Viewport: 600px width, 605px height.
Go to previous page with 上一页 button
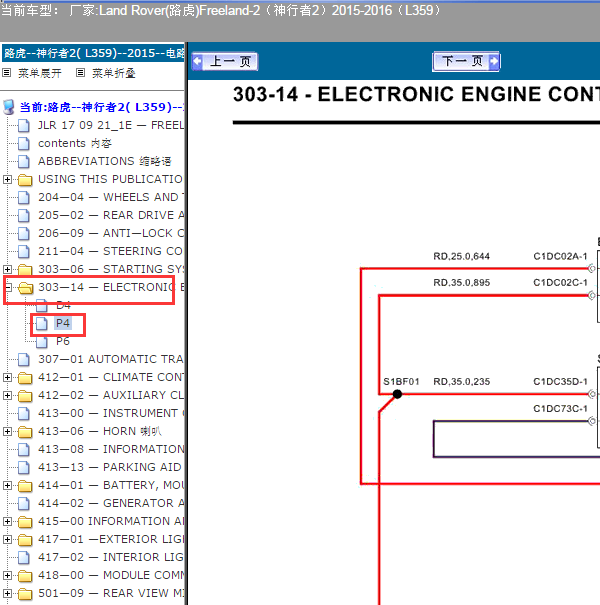pos(225,61)
